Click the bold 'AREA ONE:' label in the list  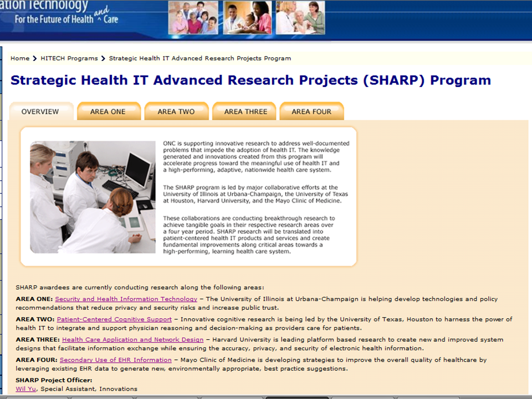[x=34, y=299]
